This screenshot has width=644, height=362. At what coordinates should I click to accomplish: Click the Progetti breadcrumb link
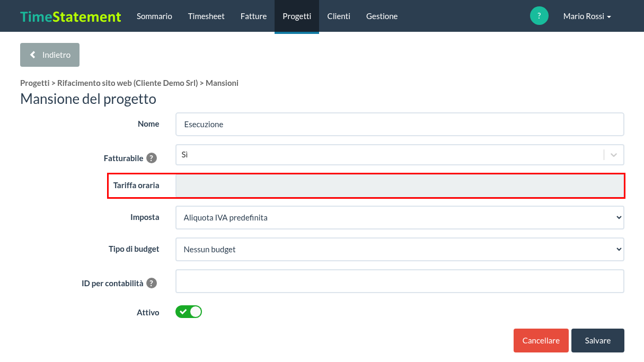(x=34, y=83)
